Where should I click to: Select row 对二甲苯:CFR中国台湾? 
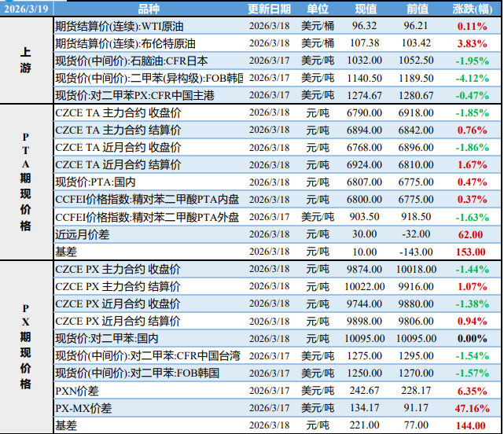click(x=278, y=356)
